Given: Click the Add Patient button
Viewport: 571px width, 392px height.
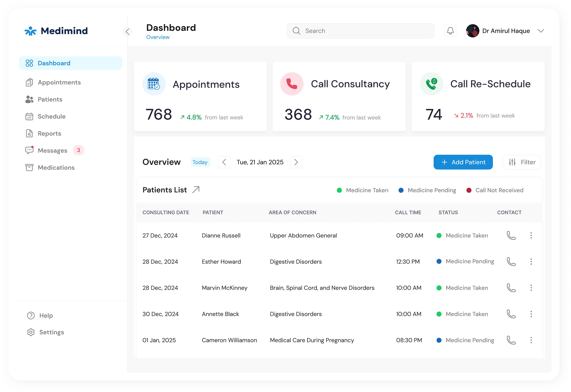Looking at the screenshot, I should click(x=463, y=162).
